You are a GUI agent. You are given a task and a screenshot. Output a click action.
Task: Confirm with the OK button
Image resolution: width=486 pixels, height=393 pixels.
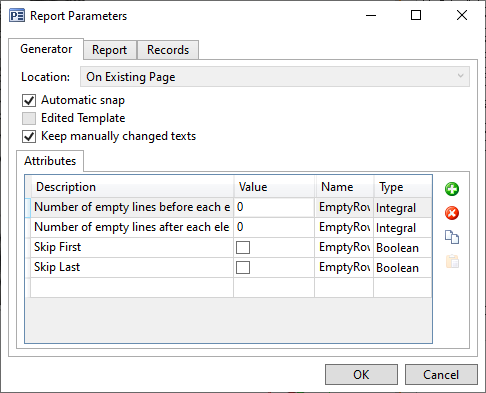[361, 374]
